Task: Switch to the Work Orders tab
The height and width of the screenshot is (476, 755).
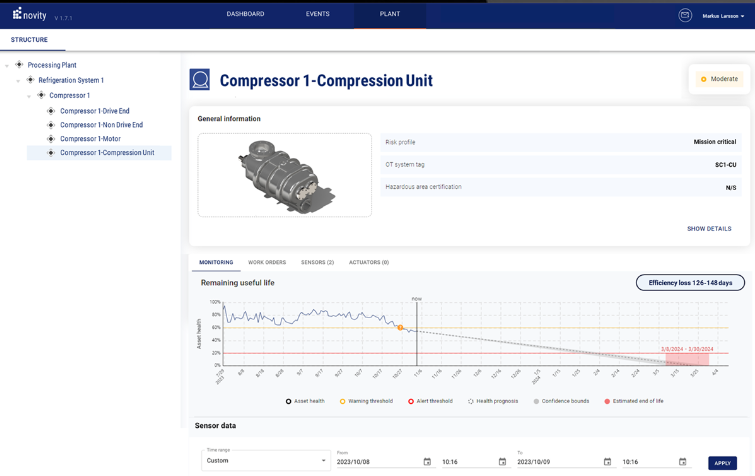Action: (267, 262)
